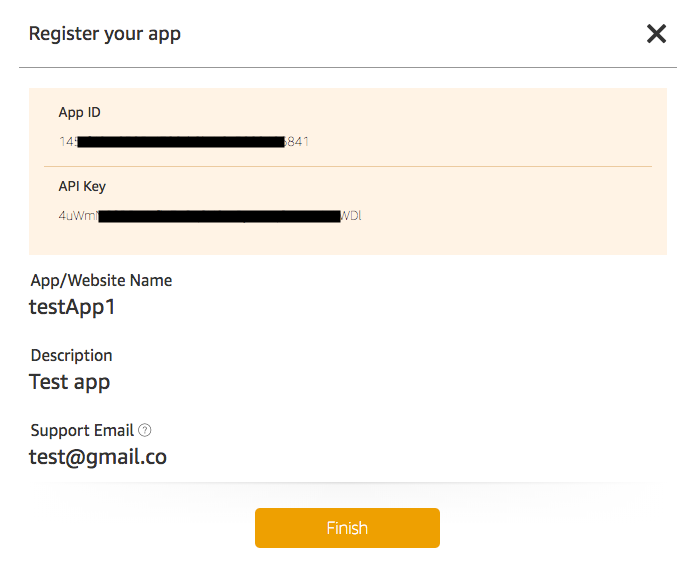The image size is (696, 575).
Task: Click the redacted bar over the App ID
Action: pos(181,142)
